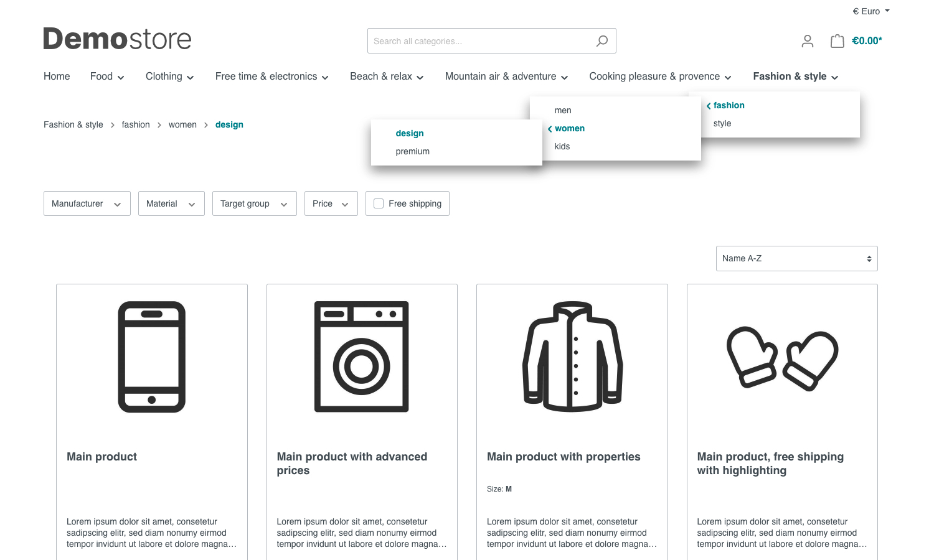Click the mittens product image
Screen dimensions: 934x560
tap(782, 358)
